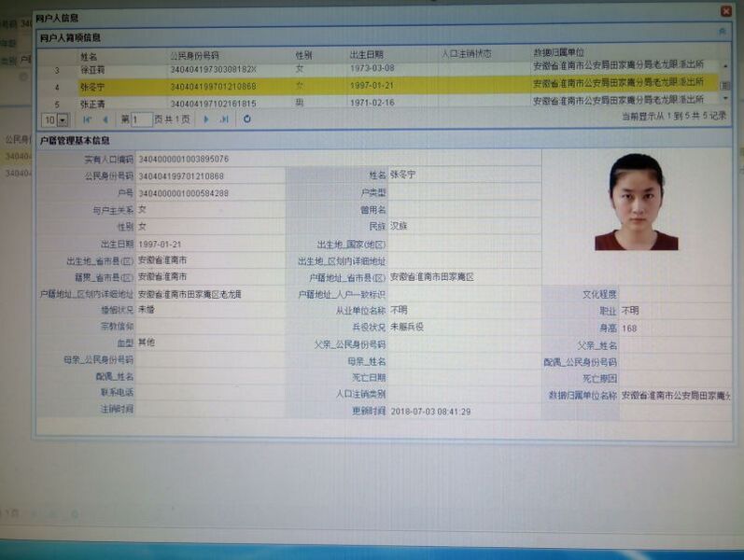Click the 户籍地址_区划内详细地址 field

(211, 294)
